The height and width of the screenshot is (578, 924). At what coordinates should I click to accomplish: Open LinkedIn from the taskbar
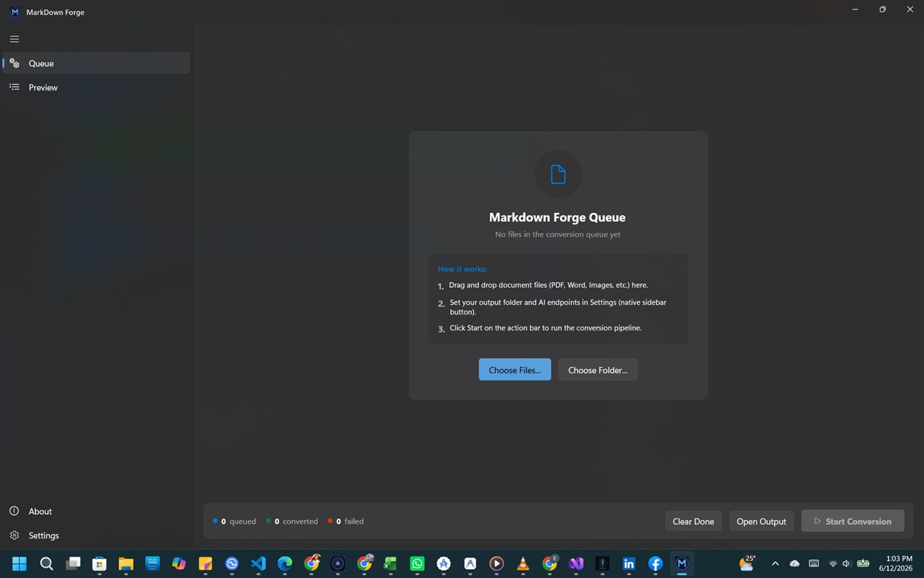point(629,563)
